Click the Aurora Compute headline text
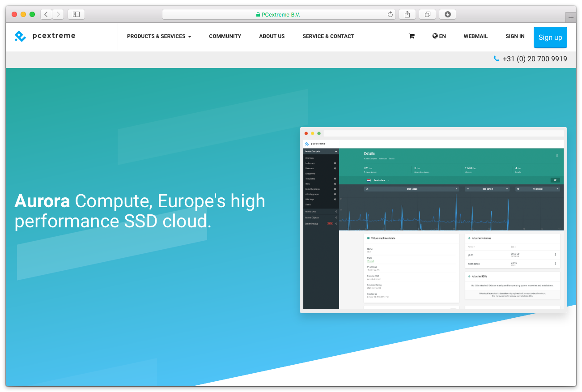 point(140,211)
